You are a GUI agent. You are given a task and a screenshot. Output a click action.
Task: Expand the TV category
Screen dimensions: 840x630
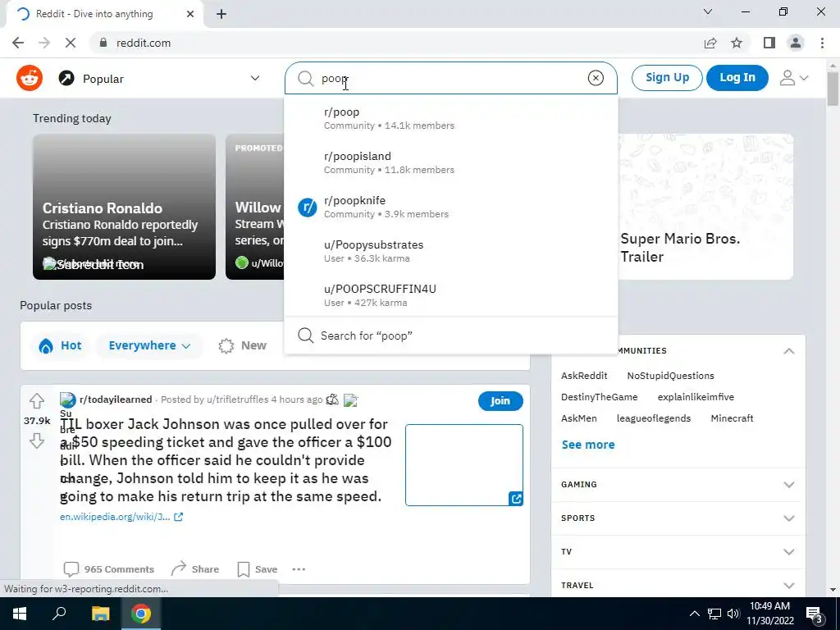click(678, 552)
